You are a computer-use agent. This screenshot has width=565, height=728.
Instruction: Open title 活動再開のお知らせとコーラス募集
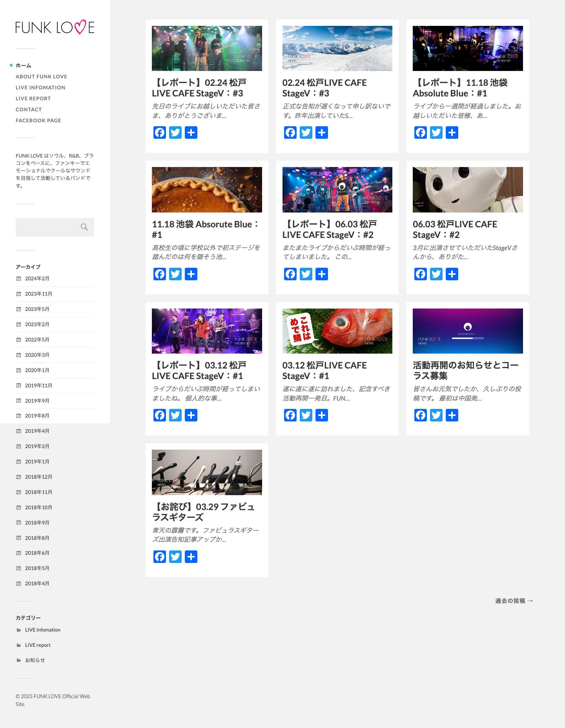pyautogui.click(x=466, y=370)
